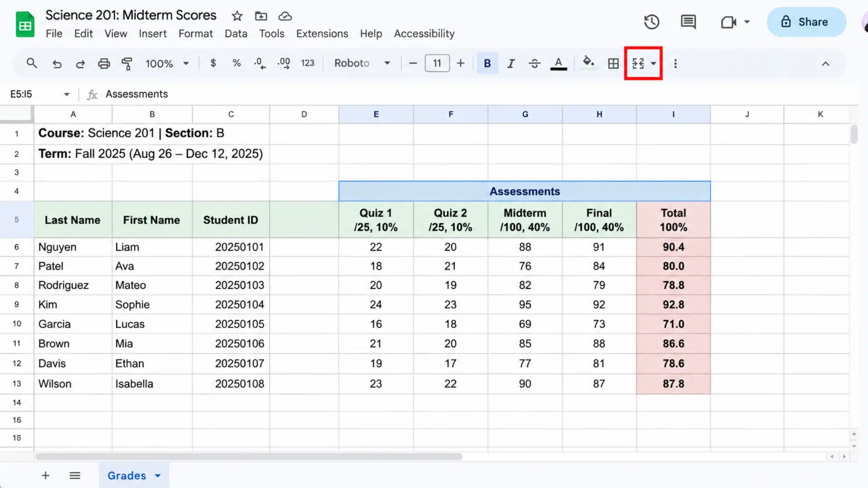Open the Data menu
The image size is (868, 488).
[x=236, y=33]
